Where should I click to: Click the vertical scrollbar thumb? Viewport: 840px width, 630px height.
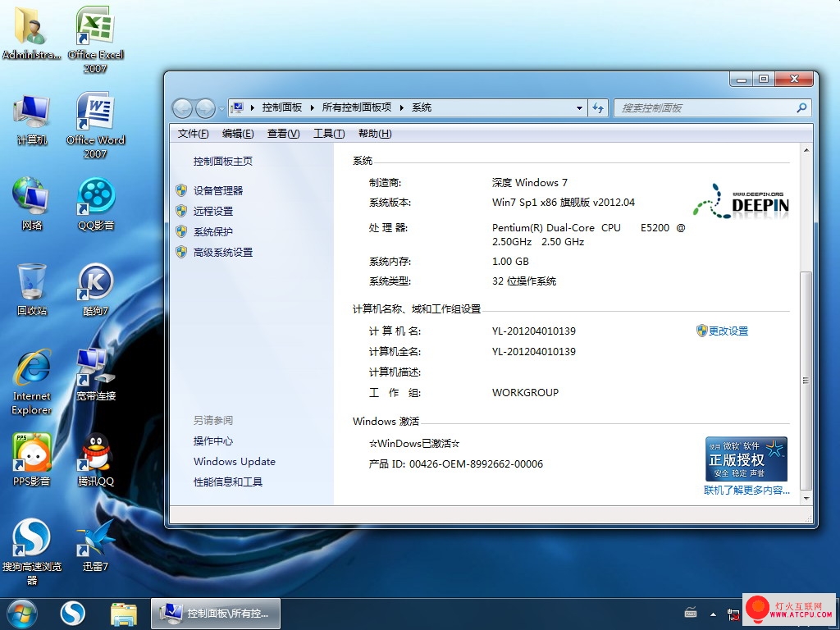[806, 381]
